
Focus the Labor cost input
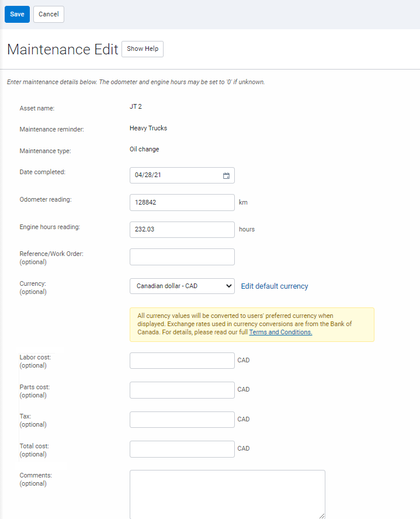(x=182, y=361)
